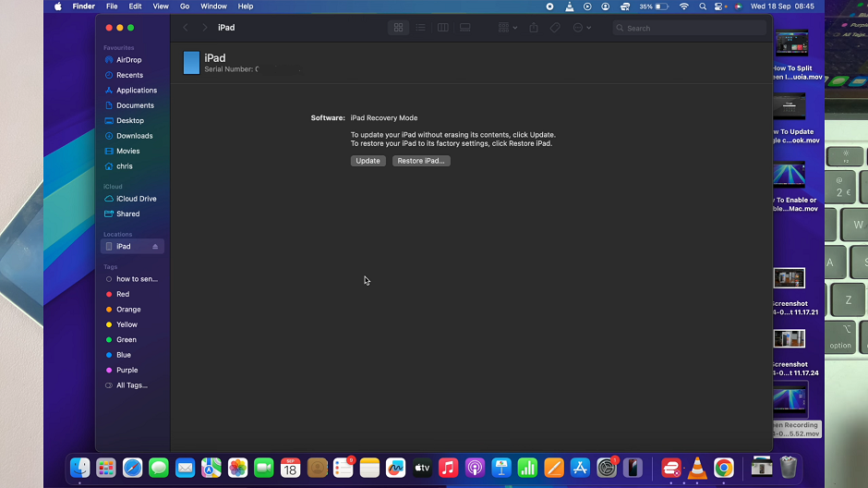Open the Apple menu
This screenshot has height=488, width=868.
pos(58,6)
